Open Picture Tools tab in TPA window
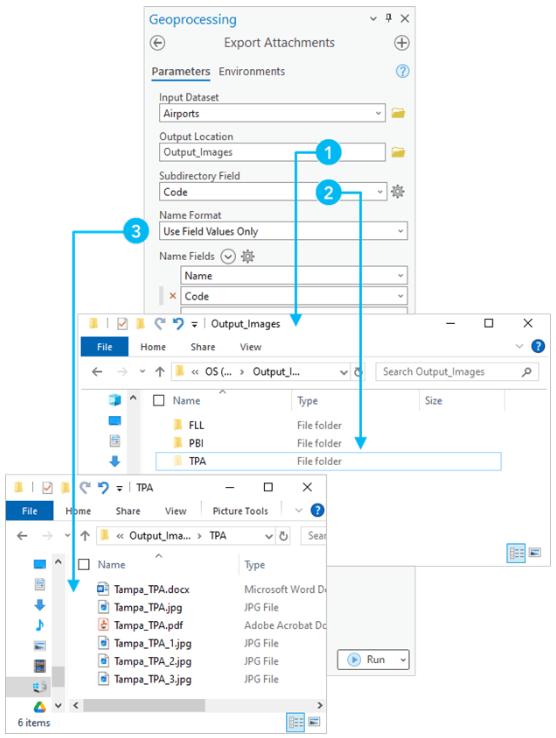This screenshot has width=556, height=738. 240,511
